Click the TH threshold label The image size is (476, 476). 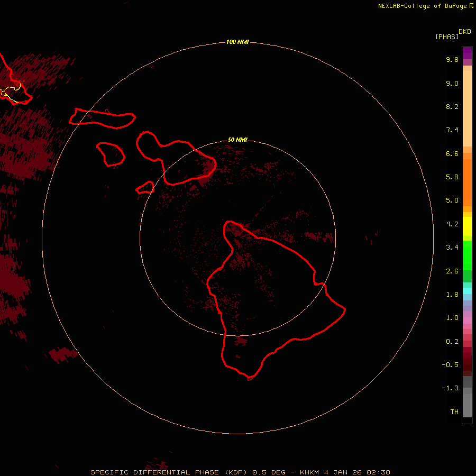454,412
